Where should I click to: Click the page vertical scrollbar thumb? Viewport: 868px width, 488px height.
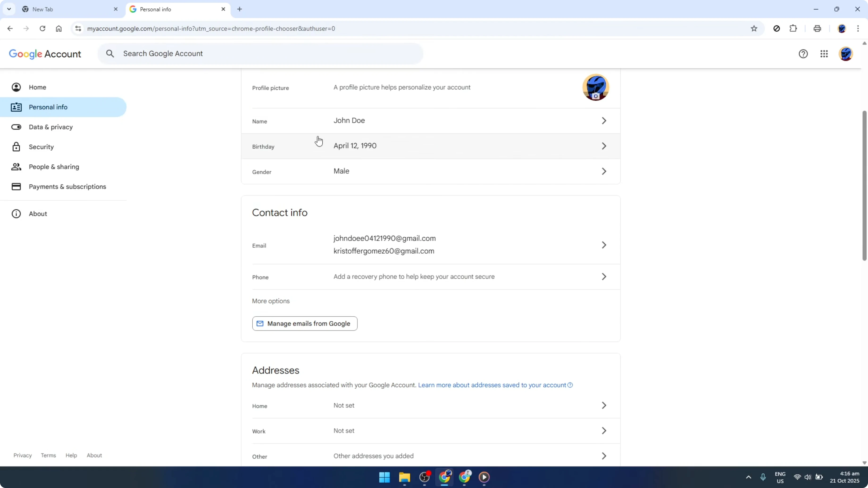click(864, 185)
